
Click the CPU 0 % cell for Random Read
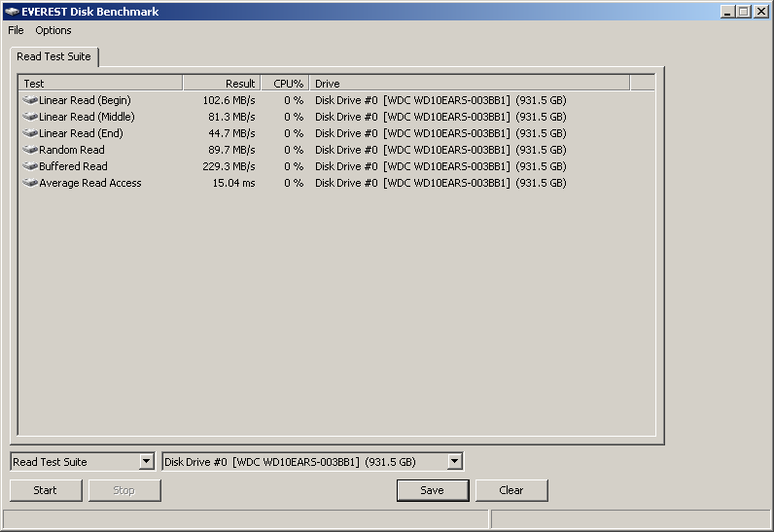coord(294,150)
